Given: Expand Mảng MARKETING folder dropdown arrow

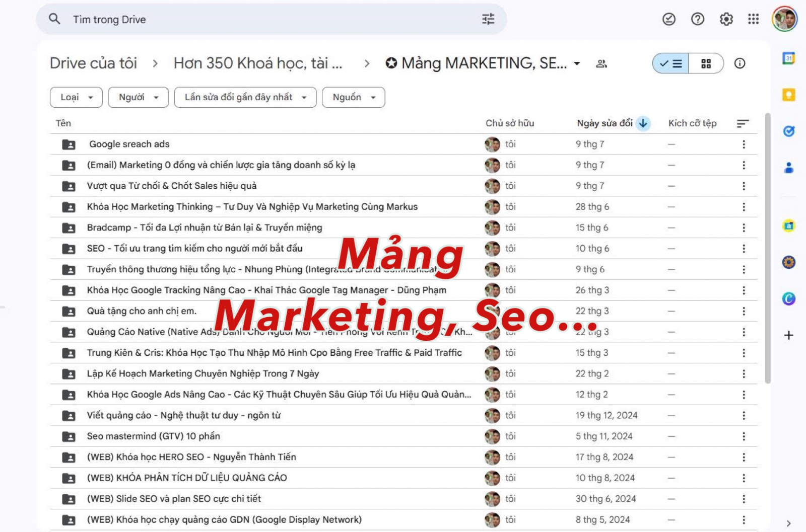Looking at the screenshot, I should pos(577,64).
